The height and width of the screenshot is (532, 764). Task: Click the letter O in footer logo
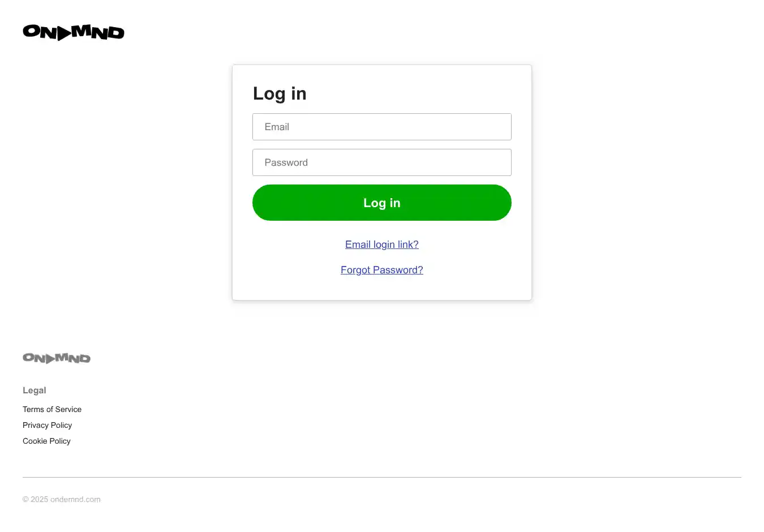click(x=28, y=358)
